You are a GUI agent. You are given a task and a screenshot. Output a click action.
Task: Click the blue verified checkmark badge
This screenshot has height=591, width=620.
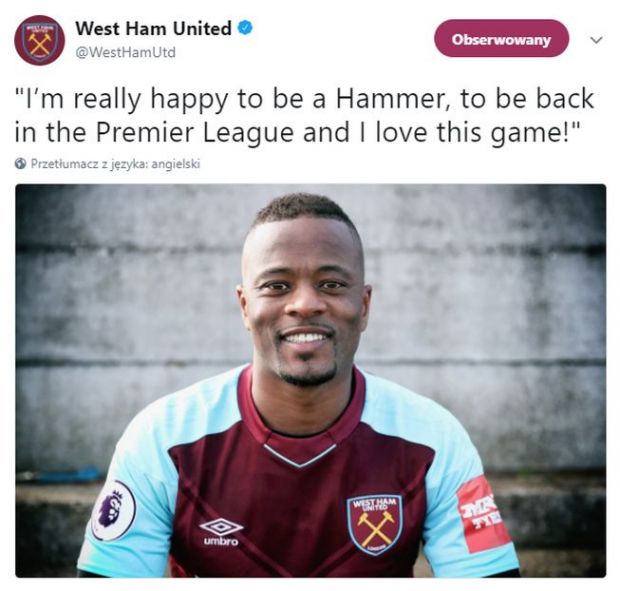pyautogui.click(x=246, y=28)
